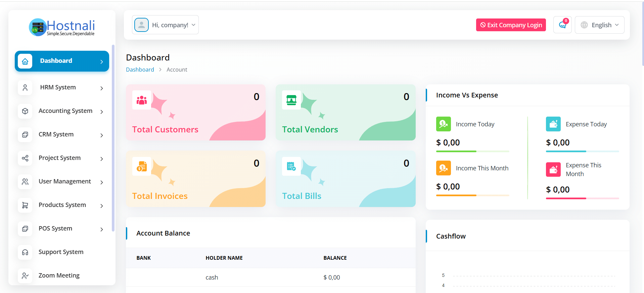The image size is (644, 293).
Task: Click the Income Today green progress bar
Action: pos(456,152)
